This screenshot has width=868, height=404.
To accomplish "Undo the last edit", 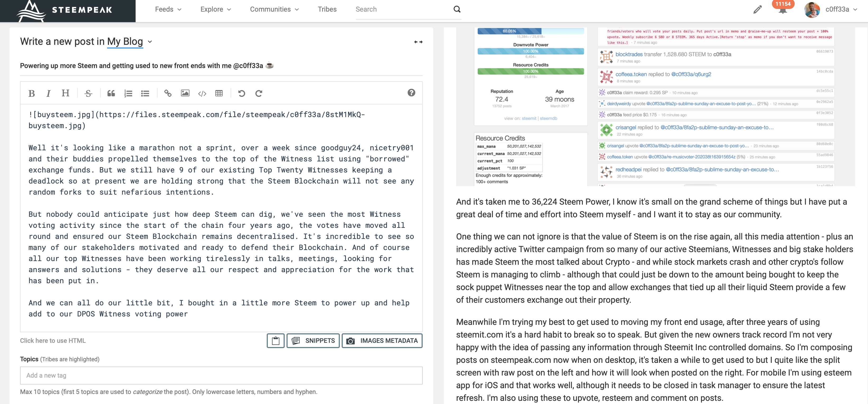I will coord(242,93).
